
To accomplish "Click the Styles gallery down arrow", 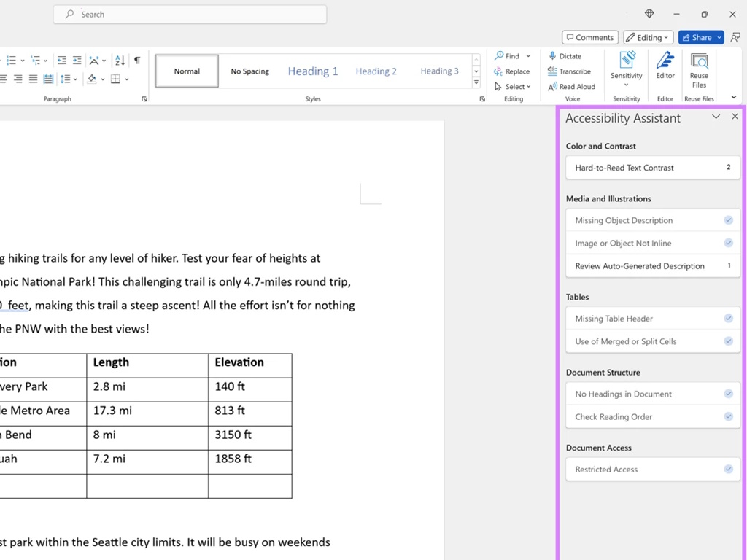I will [476, 71].
